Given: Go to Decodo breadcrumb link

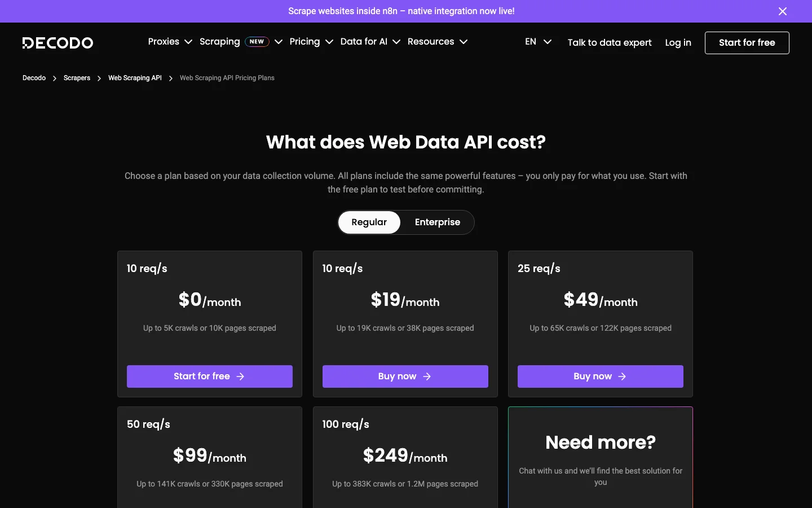Looking at the screenshot, I should point(34,78).
